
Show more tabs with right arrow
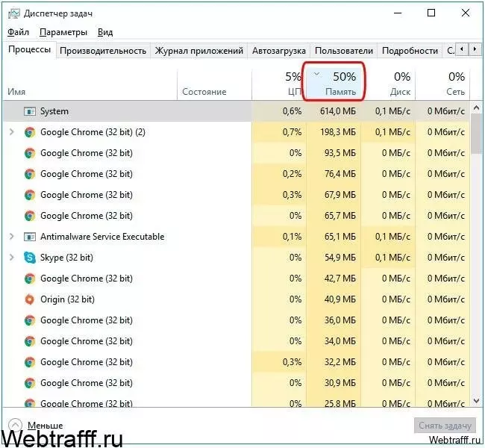(x=475, y=49)
